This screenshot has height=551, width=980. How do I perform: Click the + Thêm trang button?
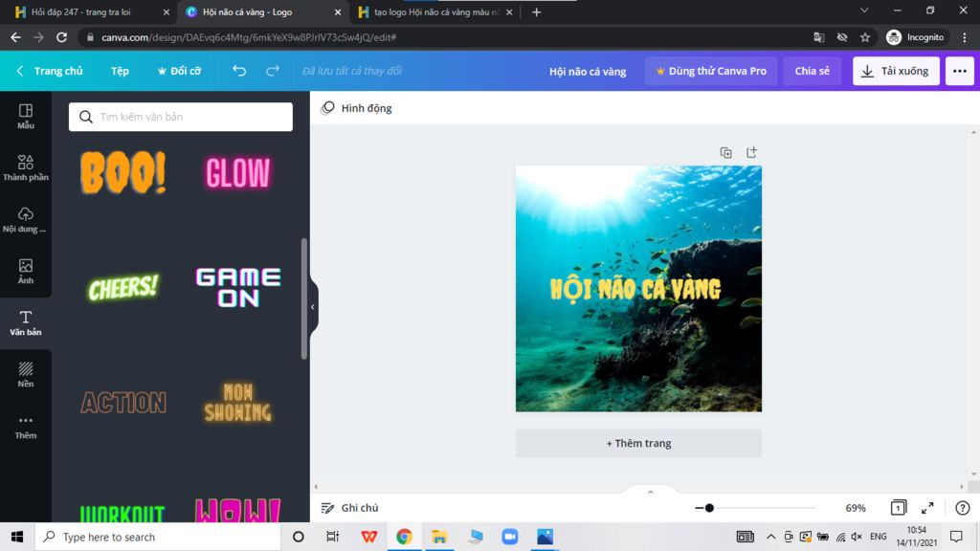[638, 443]
